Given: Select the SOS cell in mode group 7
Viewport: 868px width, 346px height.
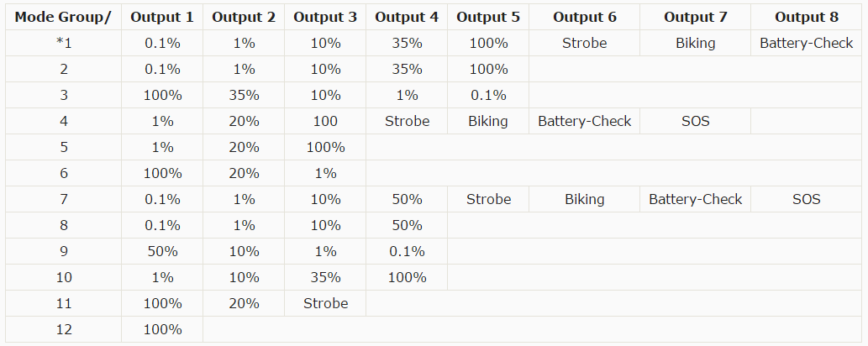Looking at the screenshot, I should click(807, 199).
